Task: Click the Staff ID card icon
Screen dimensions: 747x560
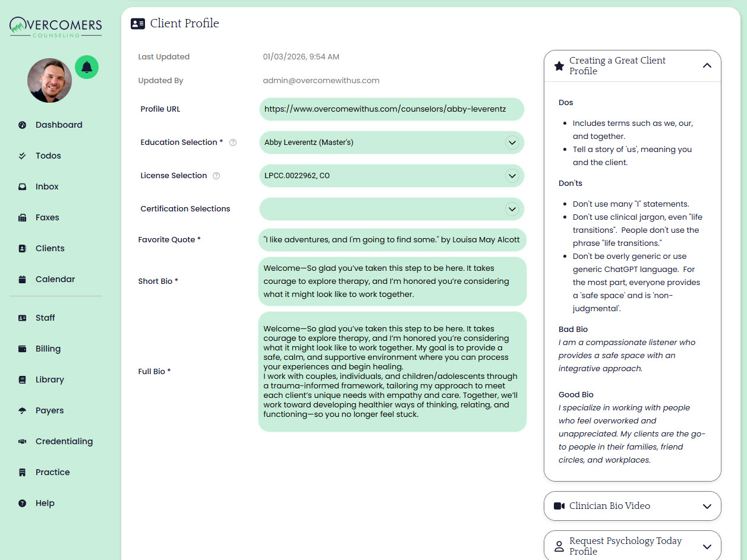Action: [23, 318]
